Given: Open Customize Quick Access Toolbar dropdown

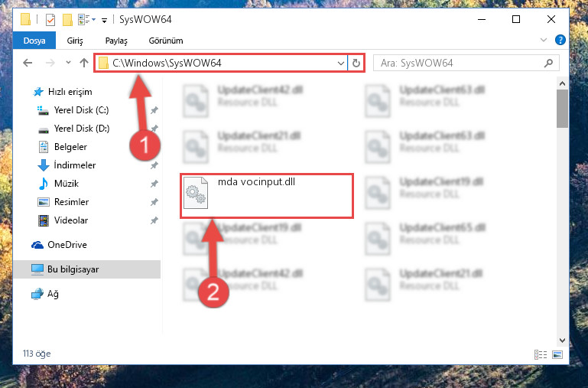Looking at the screenshot, I should [x=104, y=20].
